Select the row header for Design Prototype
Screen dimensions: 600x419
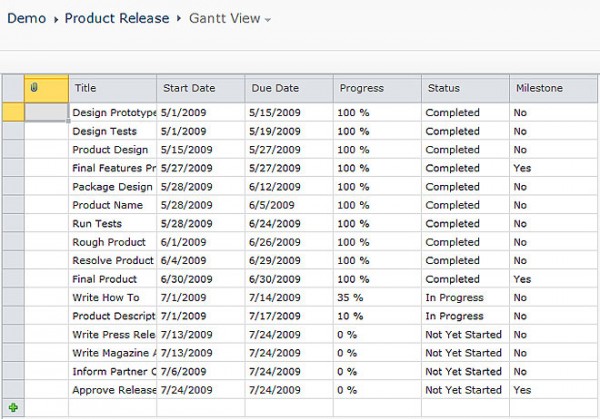tap(12, 113)
